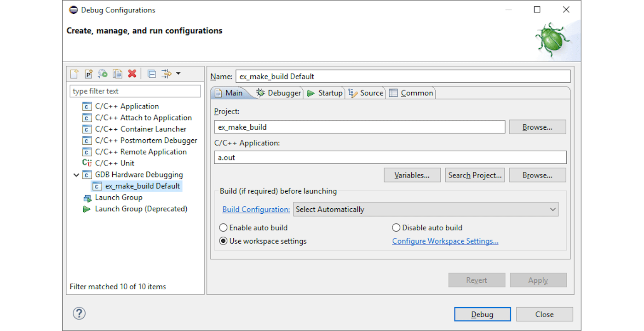Open the Select Automatically dropdown
The width and height of the screenshot is (644, 331).
[x=426, y=209]
